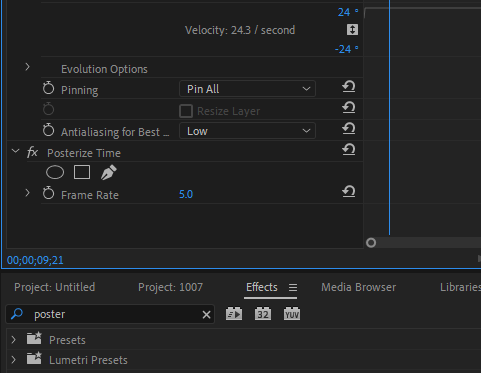Image resolution: width=481 pixels, height=373 pixels.
Task: Click the Effect Controls zoom scroll handle
Action: pyautogui.click(x=371, y=243)
